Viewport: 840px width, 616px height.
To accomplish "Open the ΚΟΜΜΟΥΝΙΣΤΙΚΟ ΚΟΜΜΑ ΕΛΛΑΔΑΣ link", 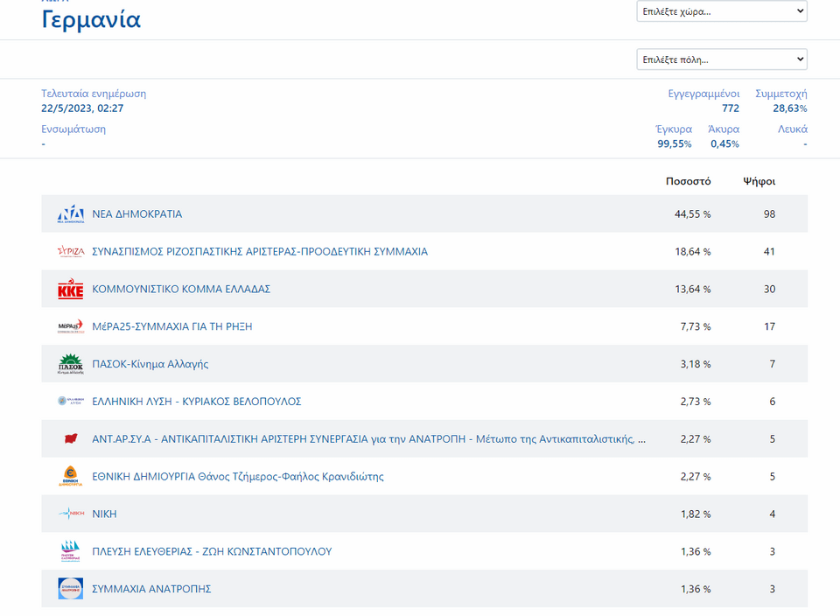I will coord(181,289).
